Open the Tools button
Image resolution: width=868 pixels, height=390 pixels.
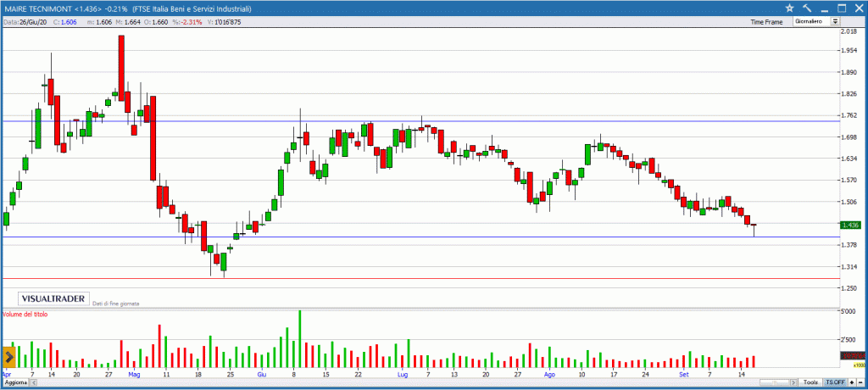point(811,382)
